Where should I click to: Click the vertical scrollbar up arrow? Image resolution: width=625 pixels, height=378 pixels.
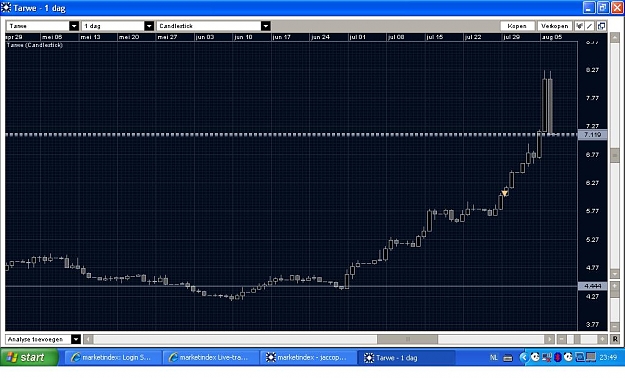pyautogui.click(x=615, y=38)
